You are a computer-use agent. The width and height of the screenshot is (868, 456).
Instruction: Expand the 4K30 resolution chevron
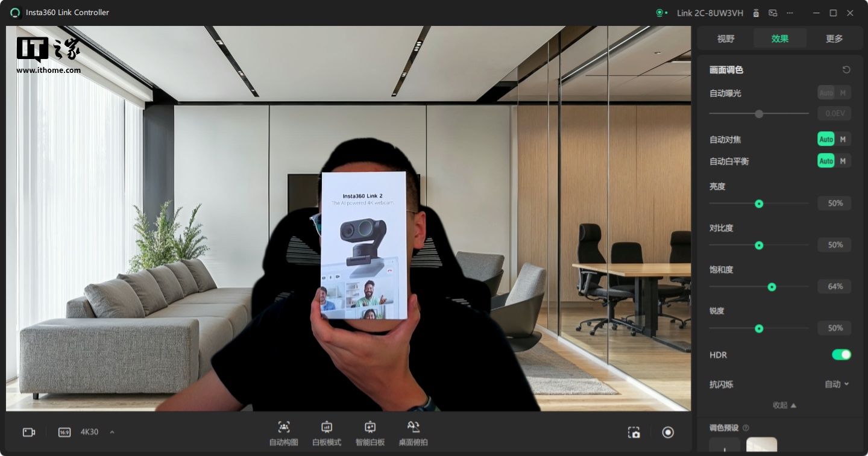[x=112, y=432]
